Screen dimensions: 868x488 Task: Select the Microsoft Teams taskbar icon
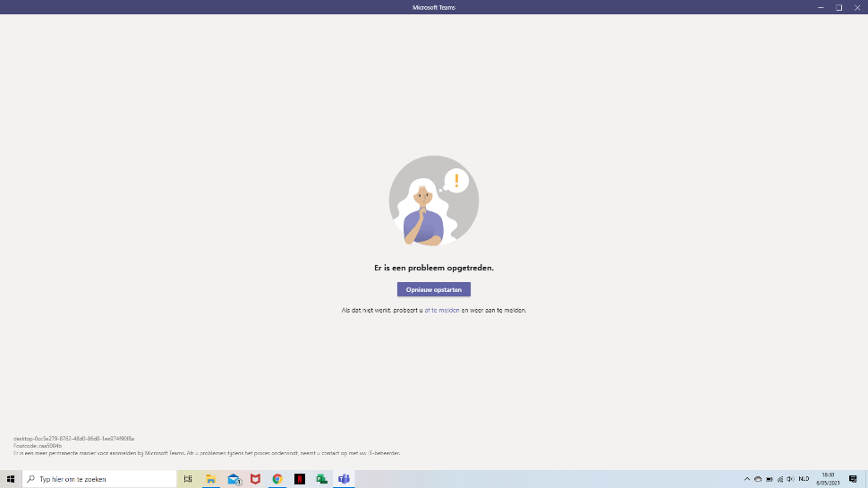[x=344, y=478]
